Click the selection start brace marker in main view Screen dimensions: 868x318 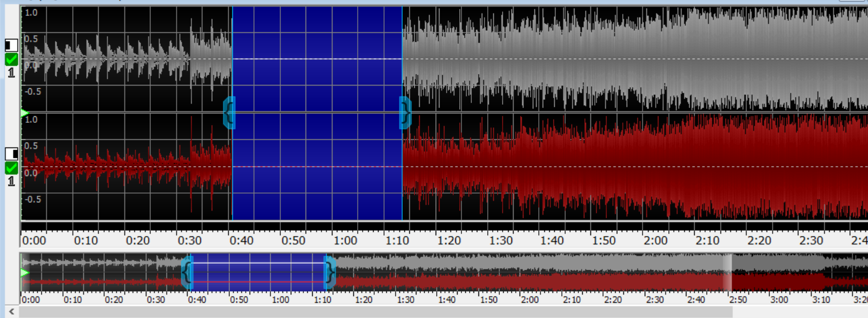pyautogui.click(x=229, y=113)
